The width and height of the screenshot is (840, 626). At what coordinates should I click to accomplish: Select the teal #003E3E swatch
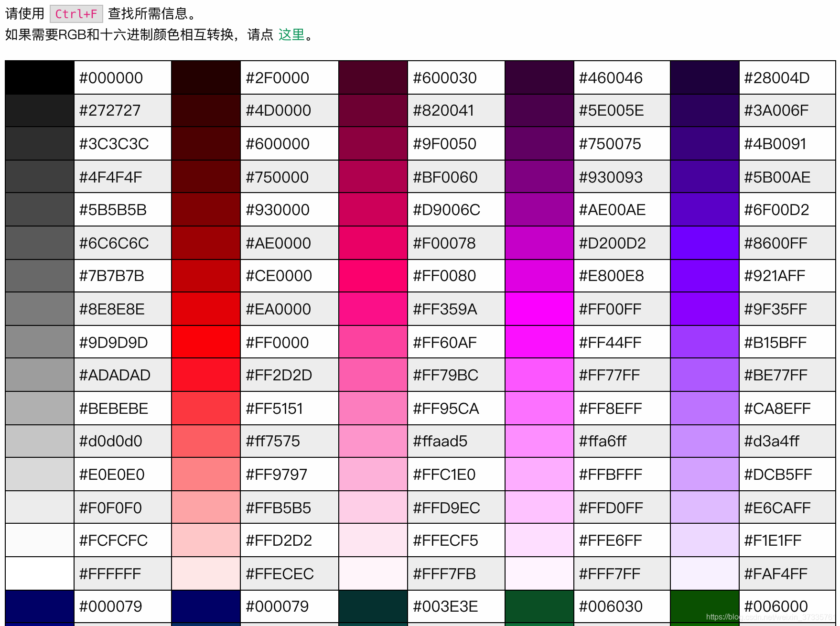[x=373, y=606]
